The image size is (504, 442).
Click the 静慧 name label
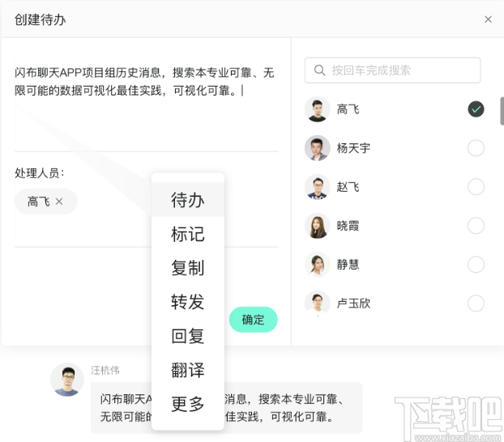coord(348,265)
